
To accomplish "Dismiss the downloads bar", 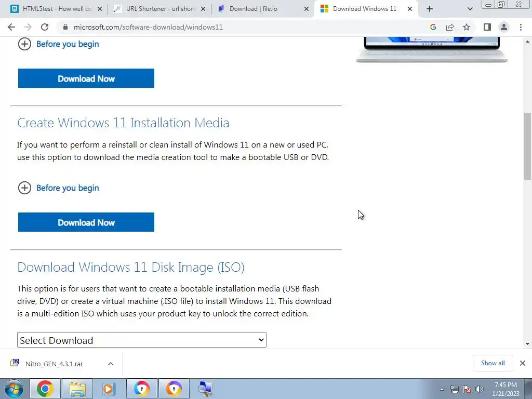I will pyautogui.click(x=523, y=363).
